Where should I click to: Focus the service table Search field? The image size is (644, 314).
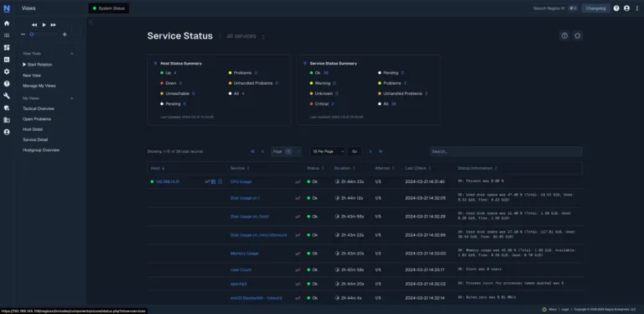(506, 152)
